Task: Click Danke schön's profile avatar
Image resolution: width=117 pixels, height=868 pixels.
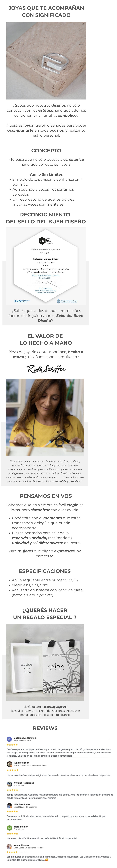Action: pos(9,764)
